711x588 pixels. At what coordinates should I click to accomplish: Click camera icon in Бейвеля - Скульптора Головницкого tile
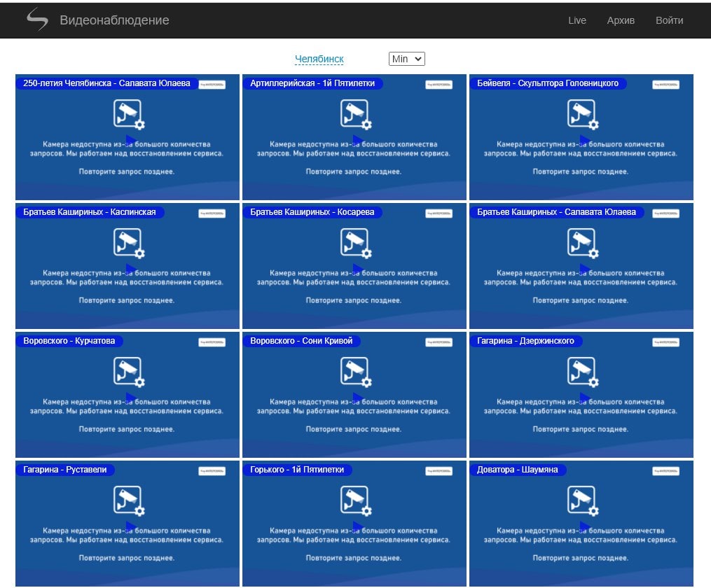pyautogui.click(x=583, y=115)
